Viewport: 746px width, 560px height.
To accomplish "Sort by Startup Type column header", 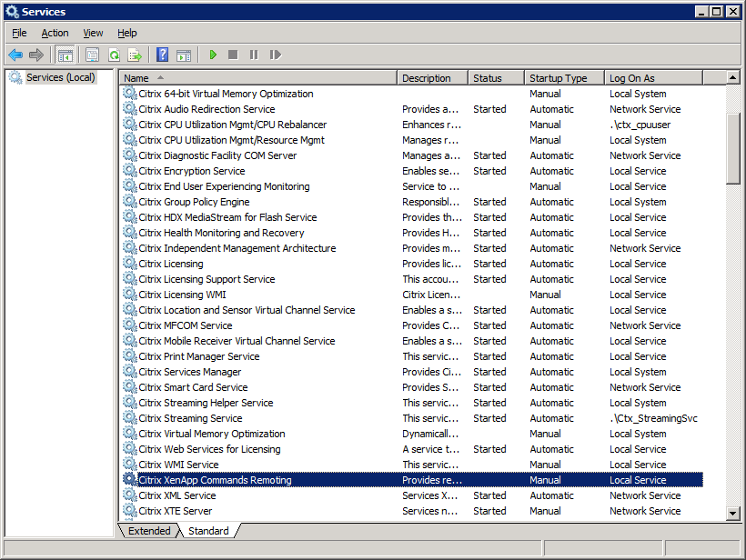I will pyautogui.click(x=565, y=78).
